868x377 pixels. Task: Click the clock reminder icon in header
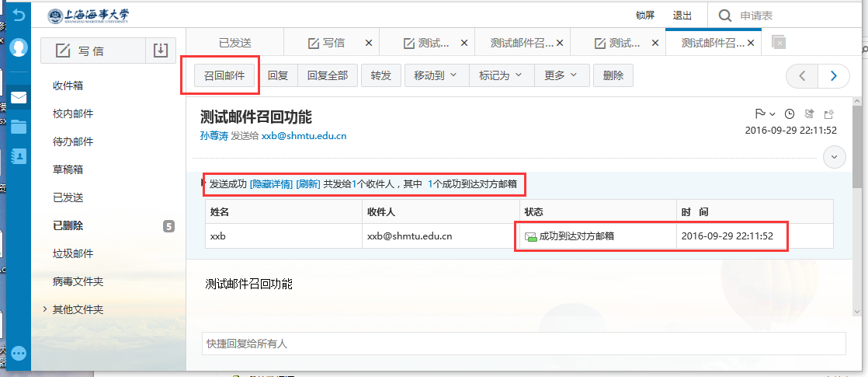790,113
